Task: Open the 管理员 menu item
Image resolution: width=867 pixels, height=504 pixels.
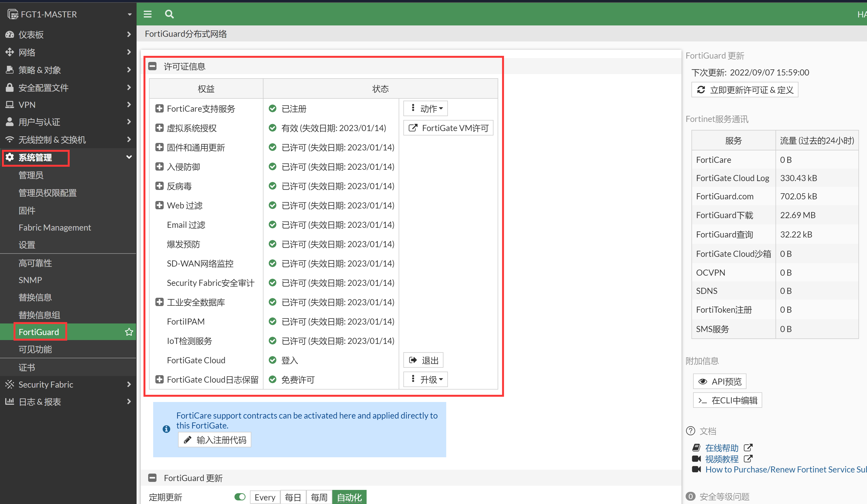Action: [x=31, y=175]
